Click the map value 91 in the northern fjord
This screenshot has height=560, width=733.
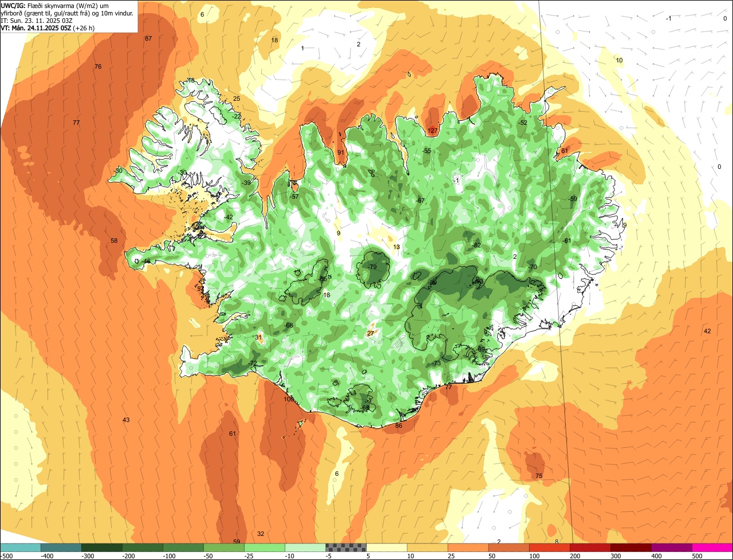click(341, 152)
